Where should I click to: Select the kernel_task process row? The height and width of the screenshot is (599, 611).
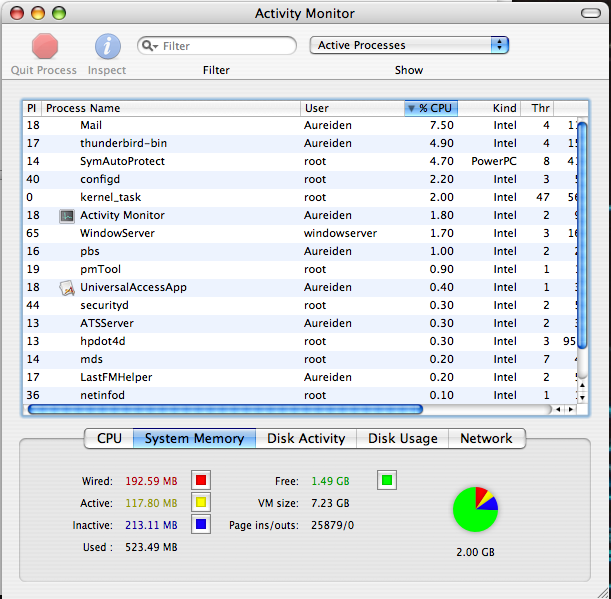(300, 197)
